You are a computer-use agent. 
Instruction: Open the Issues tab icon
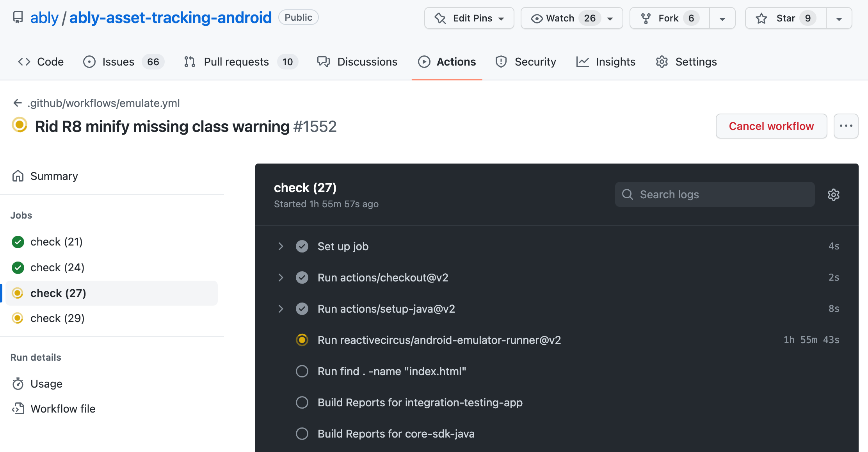tap(89, 62)
